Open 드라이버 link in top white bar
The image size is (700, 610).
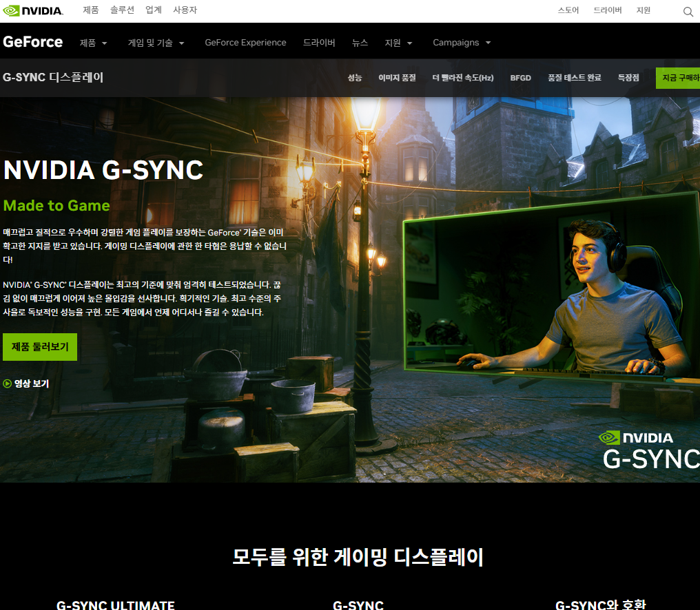[x=607, y=10]
